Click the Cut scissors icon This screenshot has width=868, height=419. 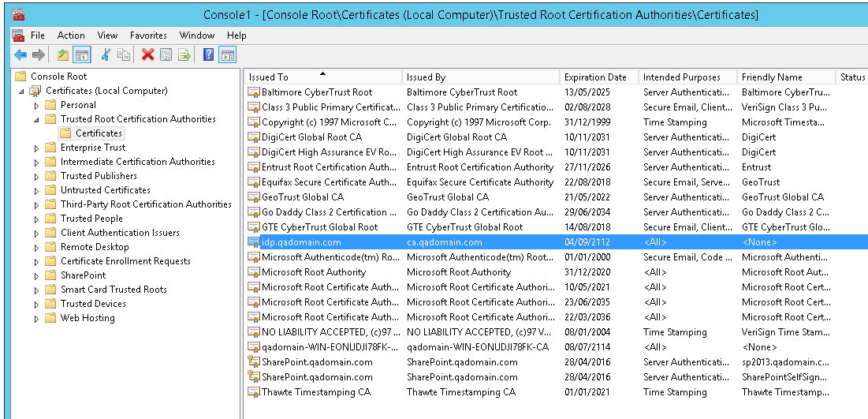[x=106, y=54]
